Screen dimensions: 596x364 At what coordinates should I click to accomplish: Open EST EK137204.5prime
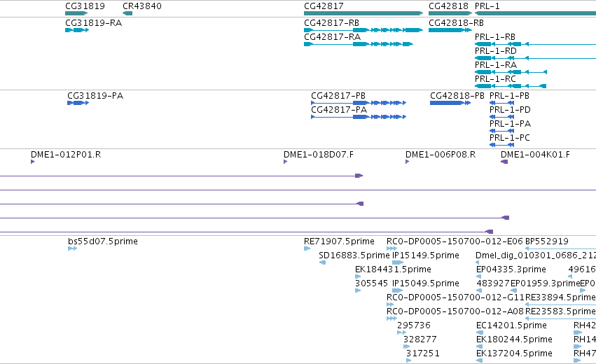coord(479,360)
